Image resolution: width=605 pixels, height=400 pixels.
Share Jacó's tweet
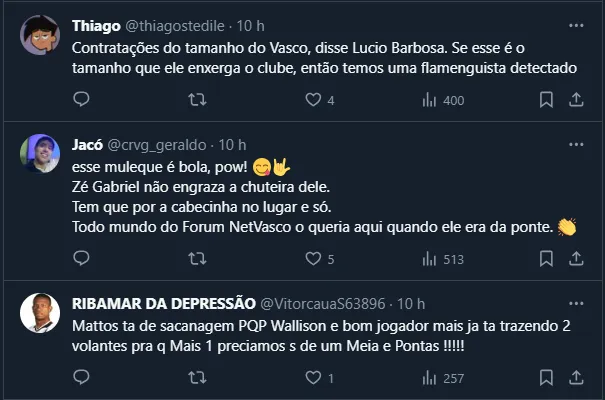576,259
